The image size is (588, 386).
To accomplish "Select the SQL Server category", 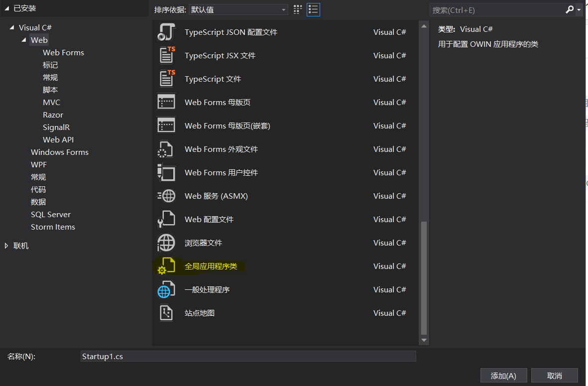I will click(x=51, y=215).
